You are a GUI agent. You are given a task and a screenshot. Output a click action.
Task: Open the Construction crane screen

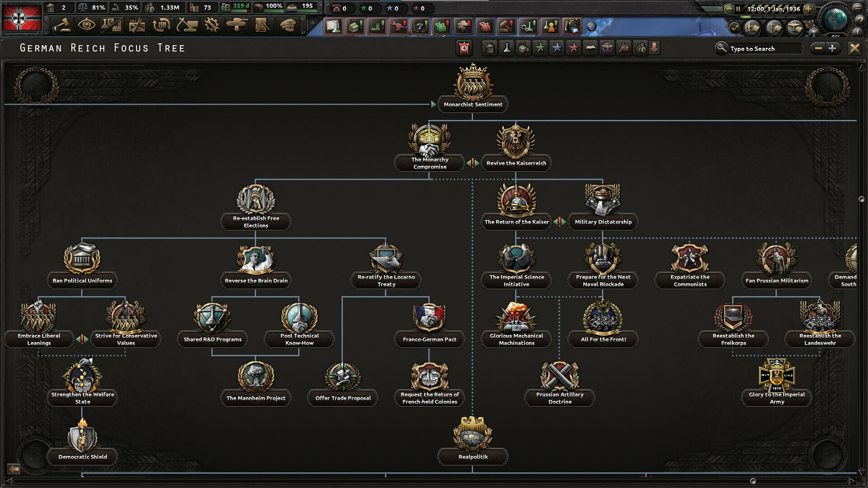pos(187,25)
